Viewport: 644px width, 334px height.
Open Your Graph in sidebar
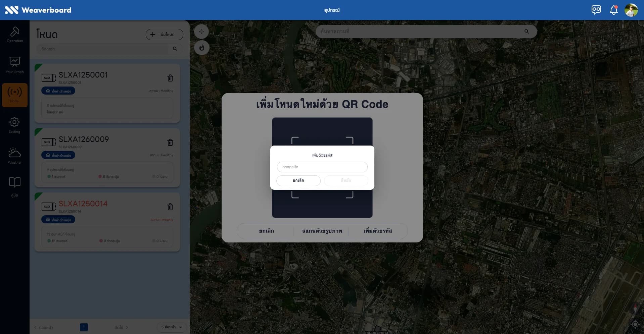tap(15, 65)
